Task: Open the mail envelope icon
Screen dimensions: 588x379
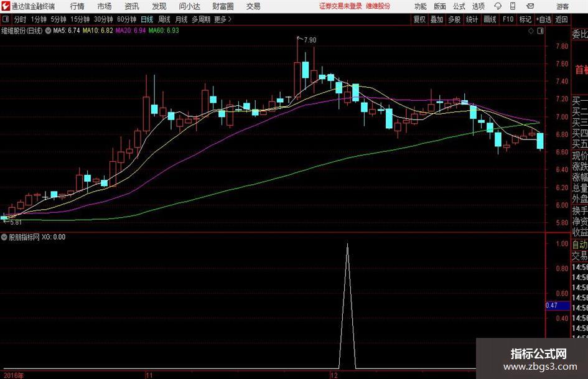Action: (530, 6)
